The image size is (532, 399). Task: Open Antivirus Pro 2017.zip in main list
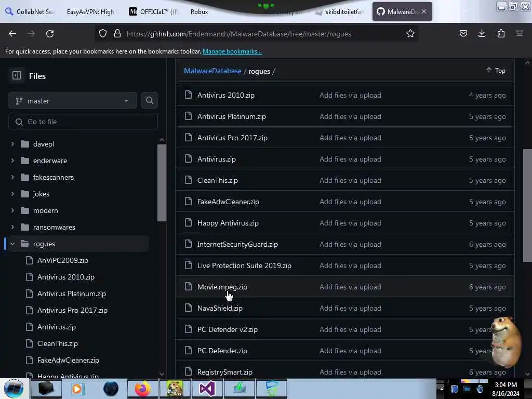[x=232, y=137]
